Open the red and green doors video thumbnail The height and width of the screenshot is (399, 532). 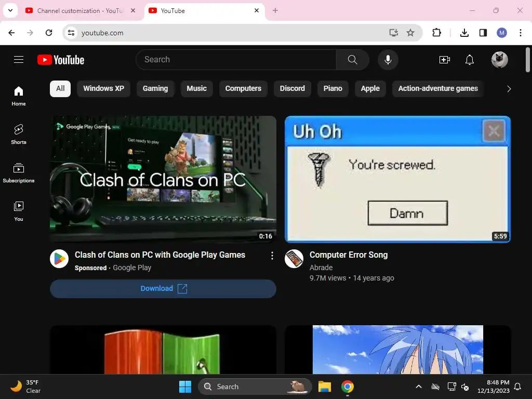[x=163, y=350]
